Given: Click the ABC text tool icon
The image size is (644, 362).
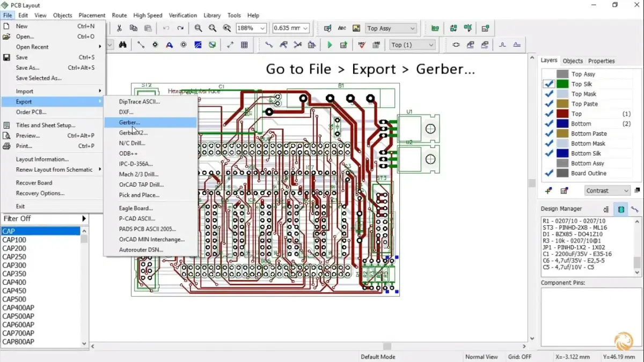Looking at the screenshot, I should 342,28.
